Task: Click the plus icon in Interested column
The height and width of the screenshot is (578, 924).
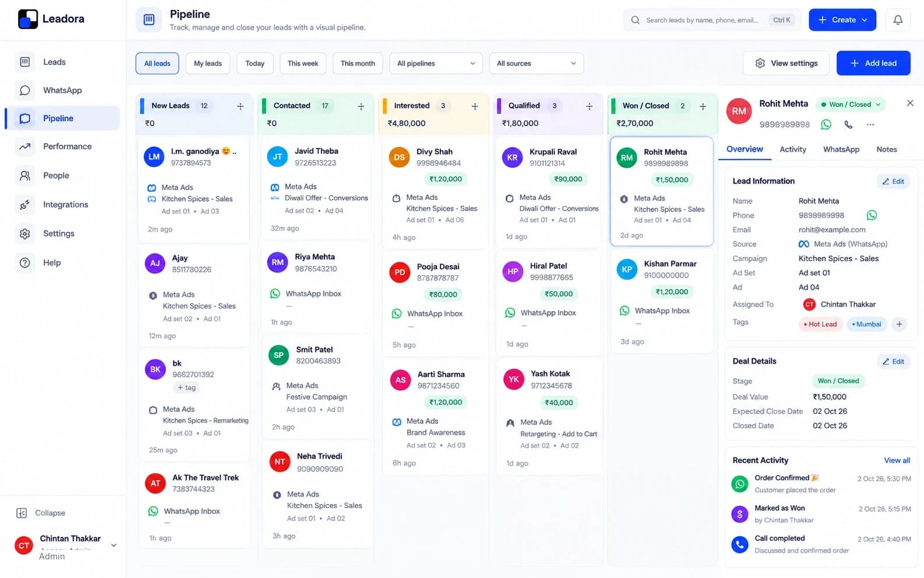Action: (x=475, y=106)
